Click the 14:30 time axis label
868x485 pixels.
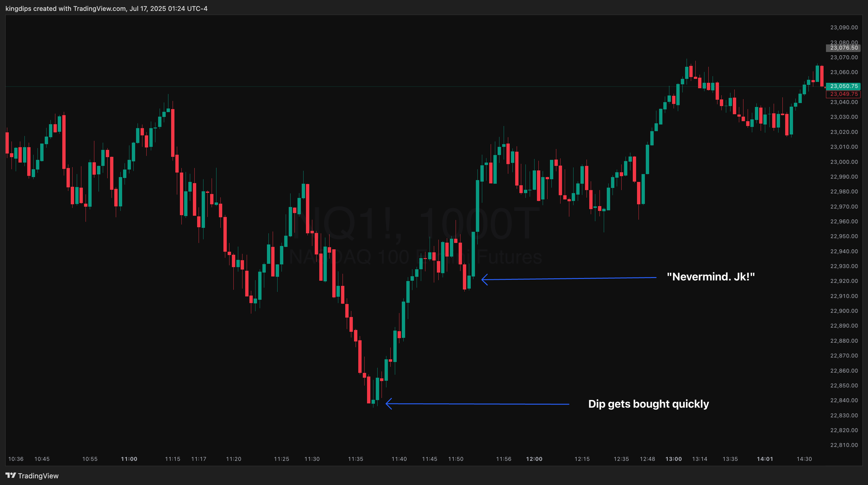(804, 459)
